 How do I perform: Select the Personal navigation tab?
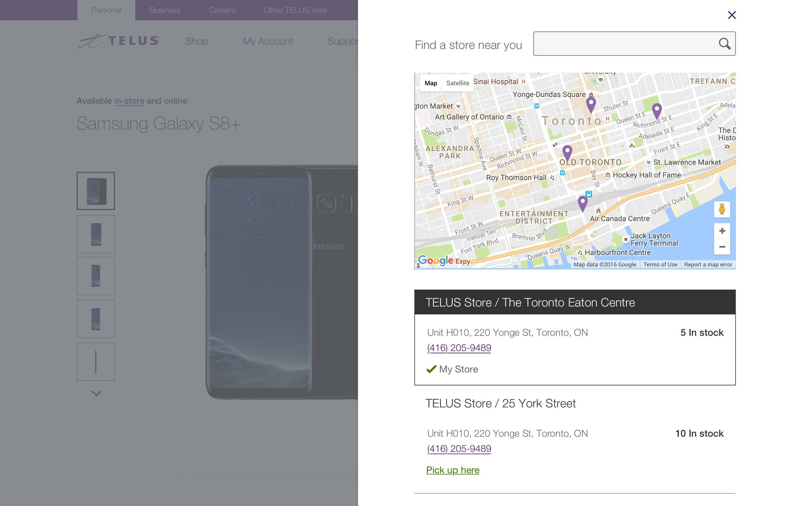click(107, 10)
